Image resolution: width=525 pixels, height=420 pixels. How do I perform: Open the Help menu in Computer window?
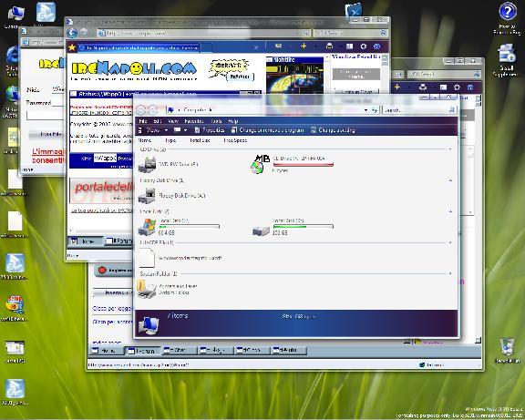[x=232, y=121]
